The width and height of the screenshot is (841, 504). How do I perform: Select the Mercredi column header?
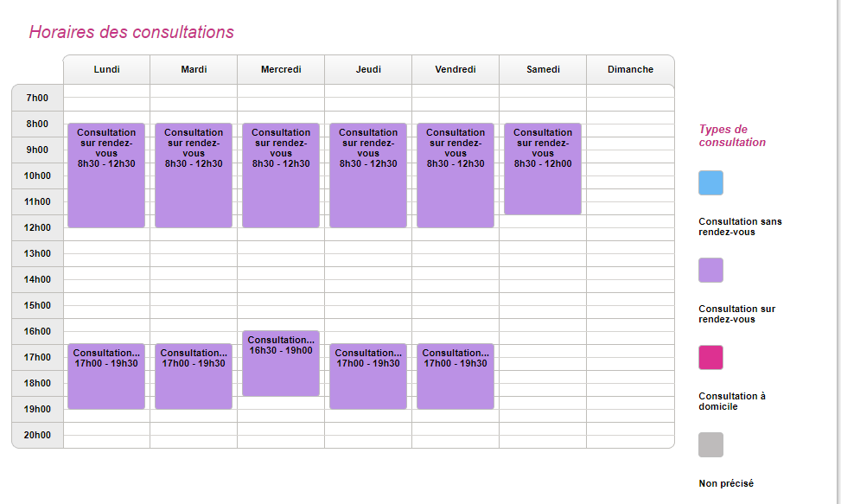[281, 69]
